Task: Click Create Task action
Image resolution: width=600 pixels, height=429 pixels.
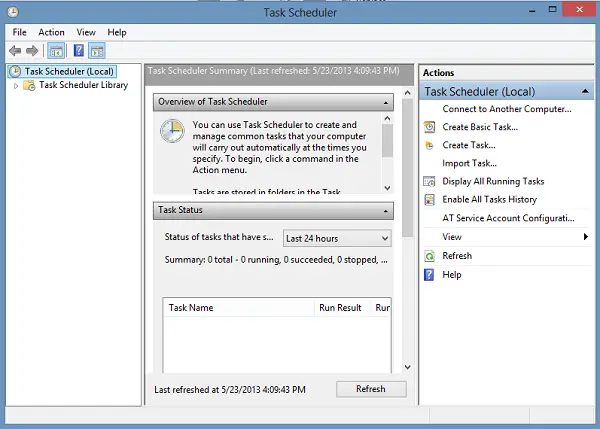Action: (x=469, y=145)
